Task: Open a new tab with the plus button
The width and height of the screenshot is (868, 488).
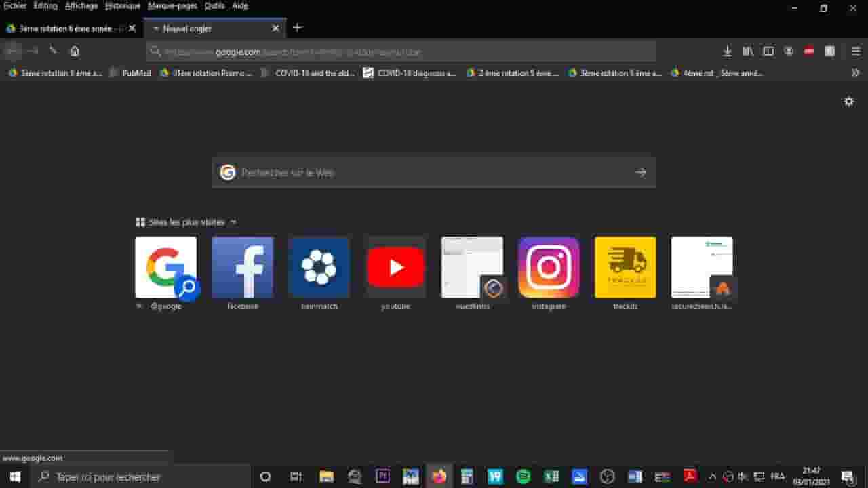Action: 297,28
